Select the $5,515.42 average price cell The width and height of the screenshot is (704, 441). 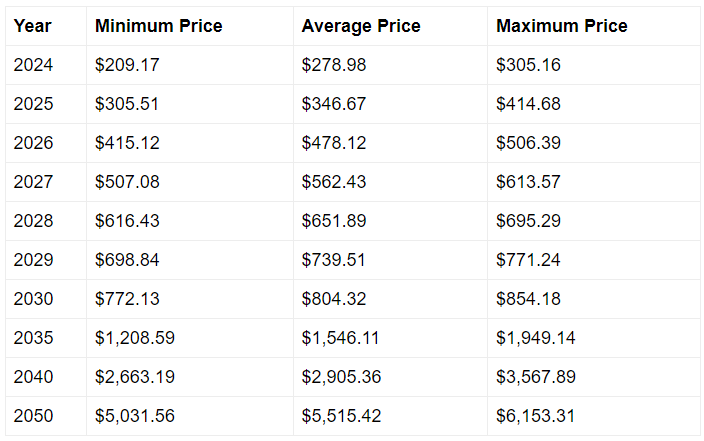tap(390, 416)
